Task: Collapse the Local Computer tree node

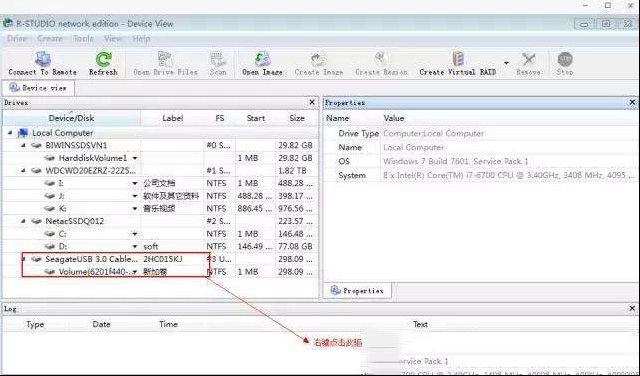Action: 10,133
